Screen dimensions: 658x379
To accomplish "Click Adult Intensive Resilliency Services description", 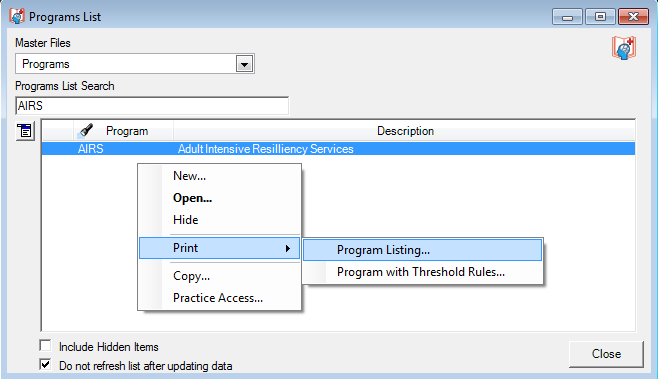I will 265,149.
